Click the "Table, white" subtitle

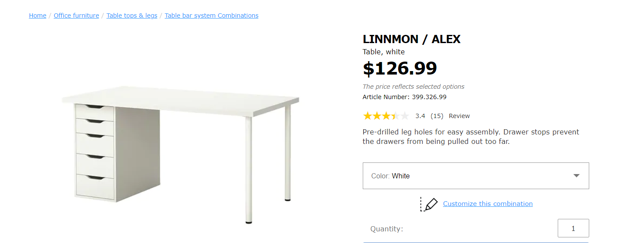[x=383, y=52]
